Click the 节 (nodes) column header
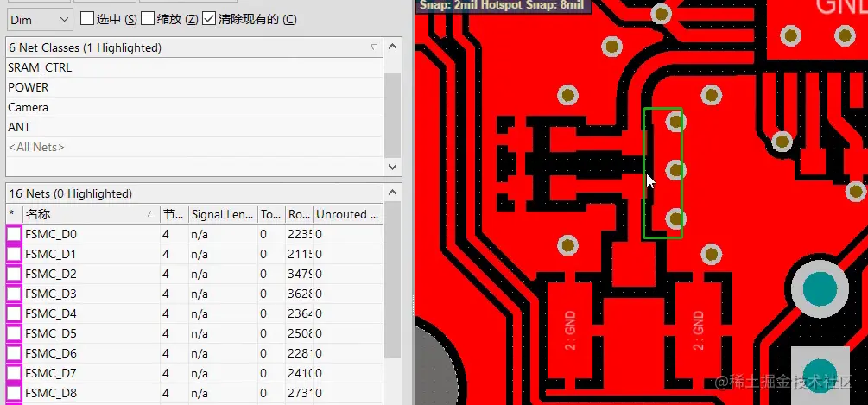This screenshot has height=405, width=868. 174,214
